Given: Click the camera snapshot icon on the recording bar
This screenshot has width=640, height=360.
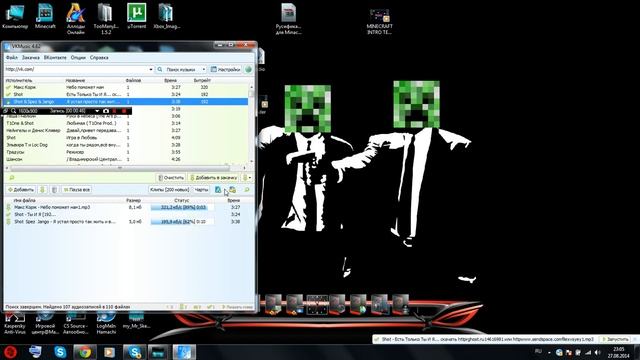Looking at the screenshot, I should tap(106, 111).
